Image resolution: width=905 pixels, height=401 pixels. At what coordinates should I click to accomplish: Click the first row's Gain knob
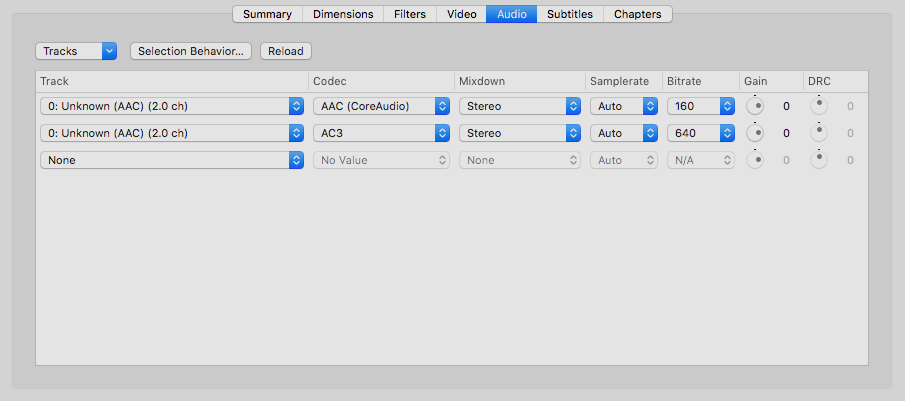coord(755,105)
